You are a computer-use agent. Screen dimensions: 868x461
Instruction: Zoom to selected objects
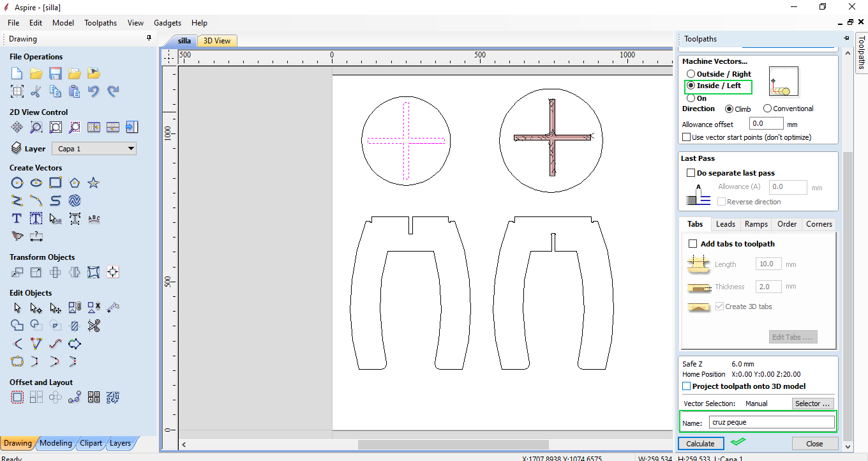[x=75, y=127]
